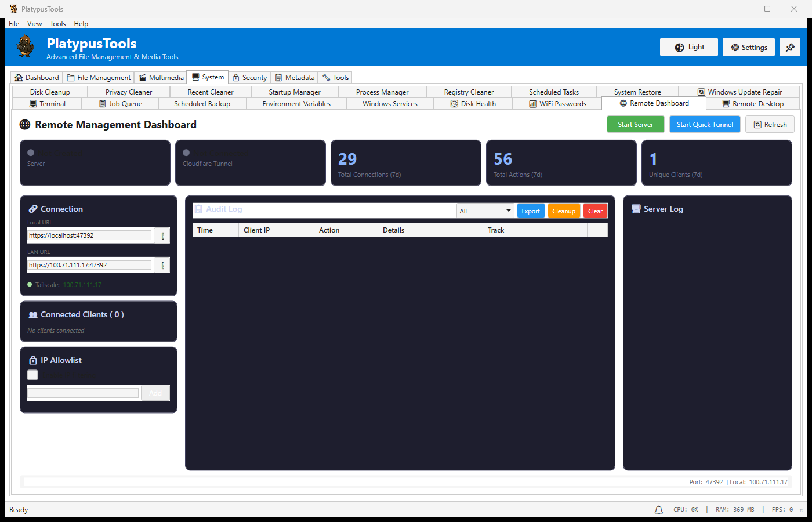Image resolution: width=812 pixels, height=522 pixels.
Task: Switch the app theme to Light mode
Action: click(688, 47)
